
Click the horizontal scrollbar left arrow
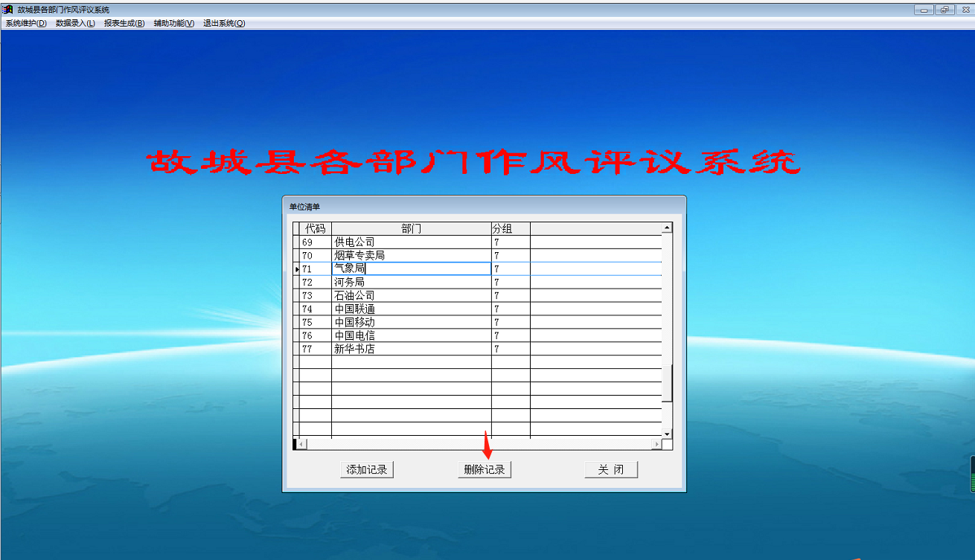(301, 444)
